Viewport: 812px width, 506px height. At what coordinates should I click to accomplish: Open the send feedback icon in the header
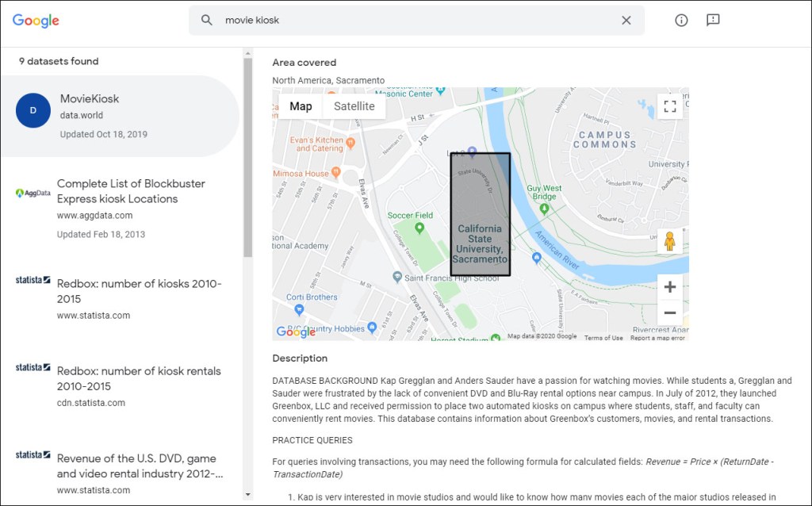[x=713, y=20]
